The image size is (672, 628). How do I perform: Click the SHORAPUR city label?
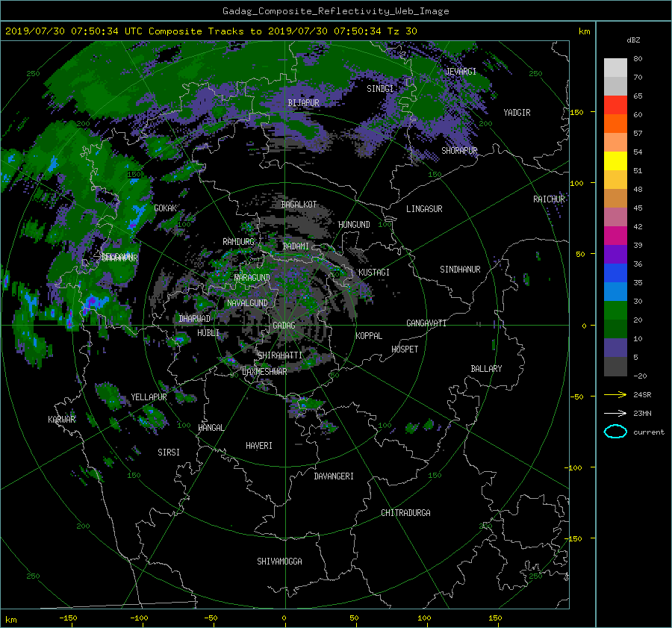pyautogui.click(x=459, y=151)
